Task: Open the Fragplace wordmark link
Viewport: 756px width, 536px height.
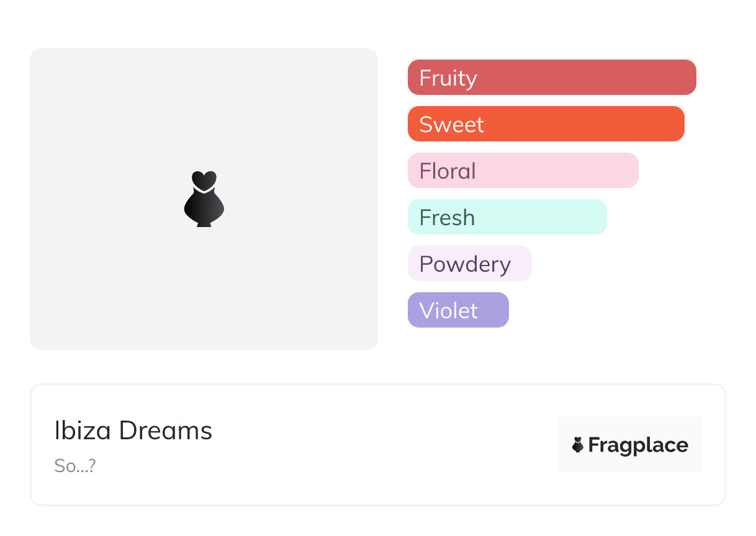Action: tap(638, 445)
